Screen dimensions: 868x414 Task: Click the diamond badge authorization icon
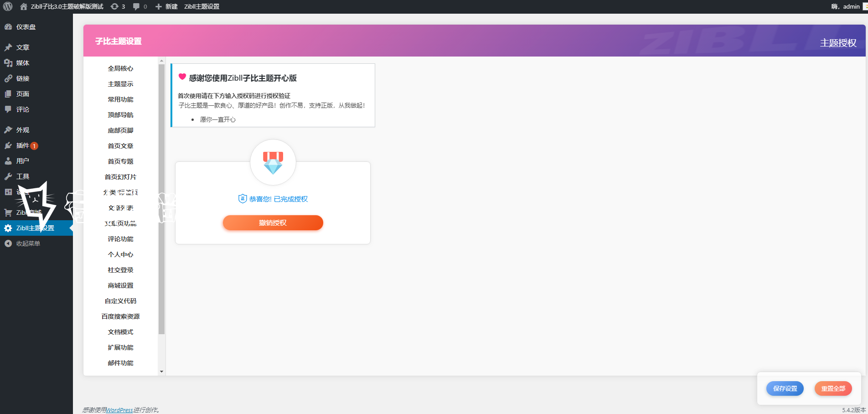tap(273, 162)
